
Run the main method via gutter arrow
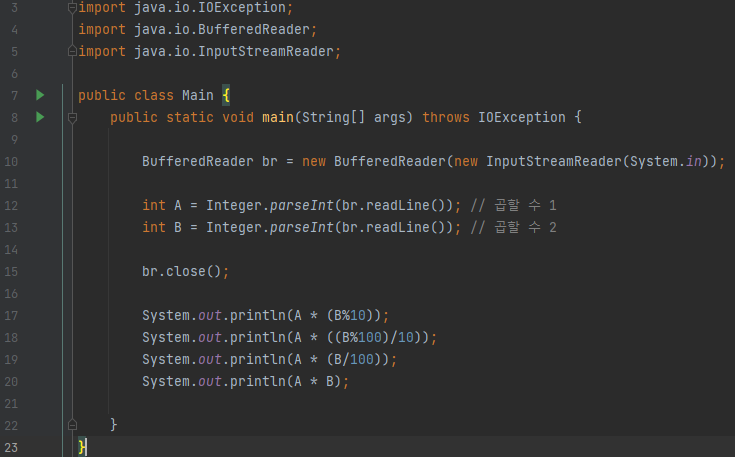(40, 117)
